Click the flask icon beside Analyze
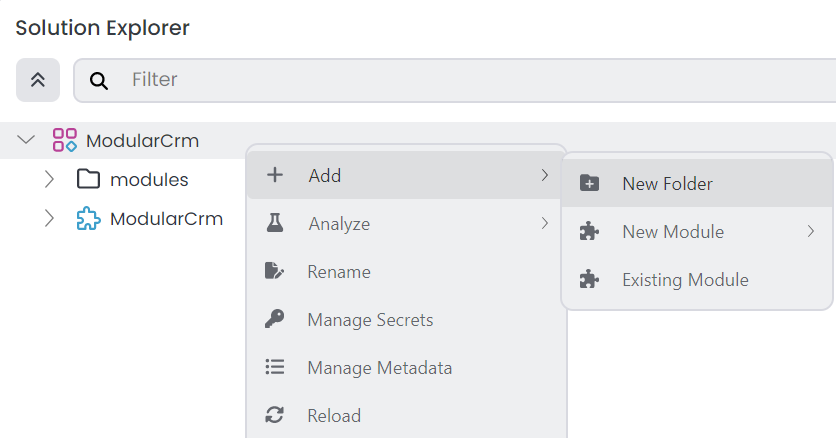 (275, 224)
